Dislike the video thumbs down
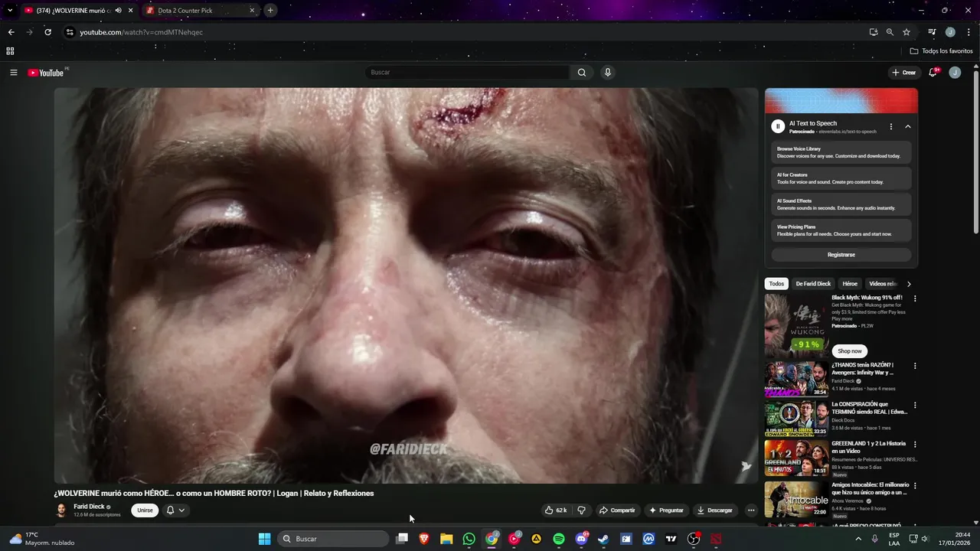 pos(582,510)
